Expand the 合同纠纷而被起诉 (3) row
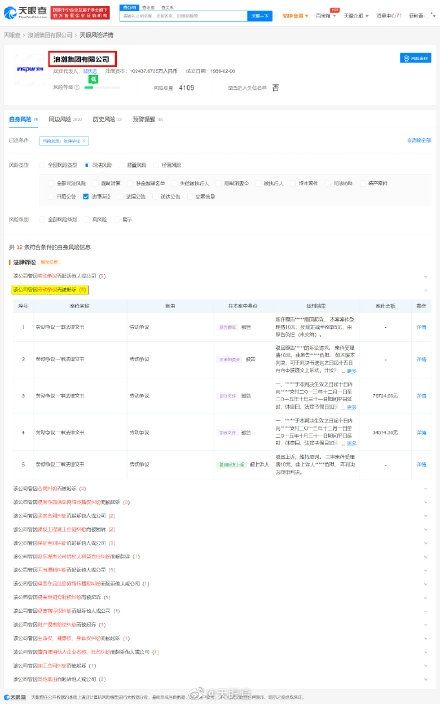Screen dimensions: 440x704 click(219, 488)
